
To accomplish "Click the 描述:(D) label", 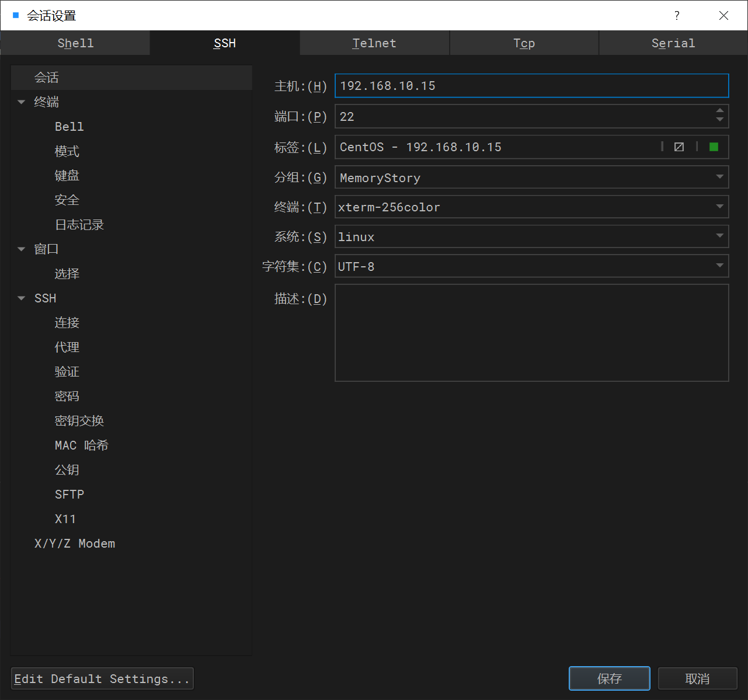I will [x=301, y=299].
